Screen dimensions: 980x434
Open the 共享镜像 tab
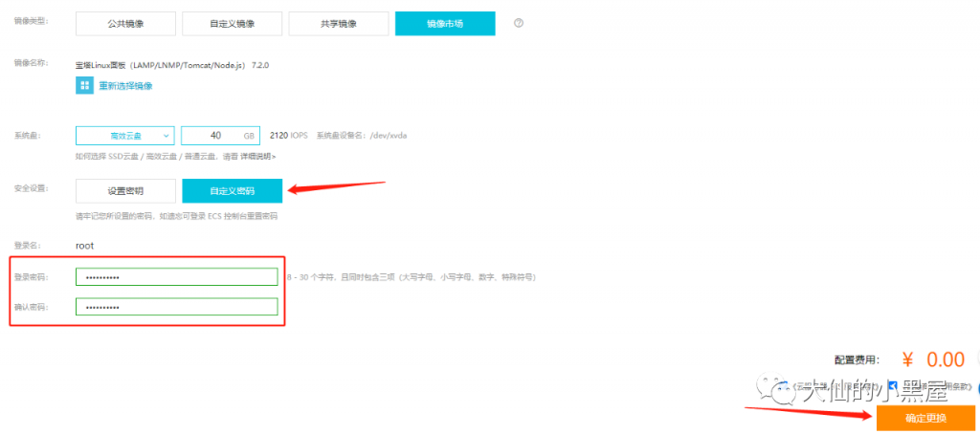[x=339, y=23]
